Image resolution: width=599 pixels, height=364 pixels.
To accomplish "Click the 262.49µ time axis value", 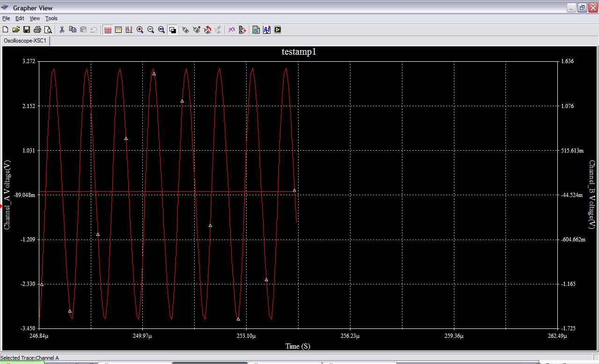I will pos(557,336).
